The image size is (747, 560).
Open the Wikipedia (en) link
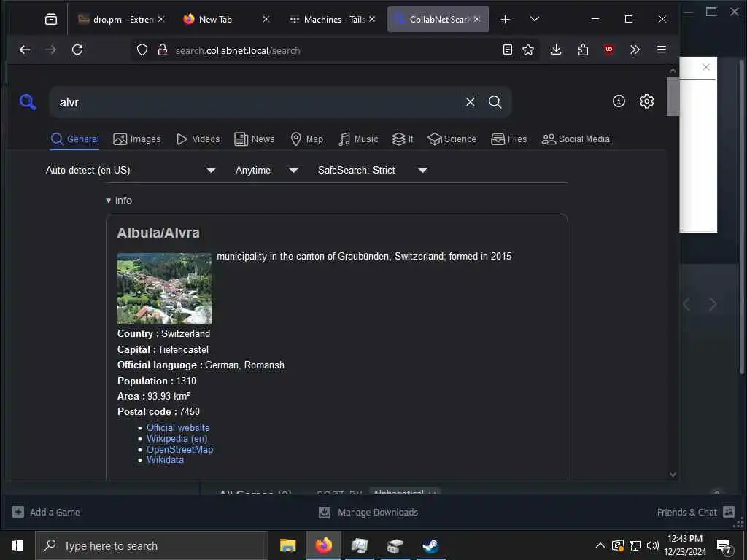(177, 438)
